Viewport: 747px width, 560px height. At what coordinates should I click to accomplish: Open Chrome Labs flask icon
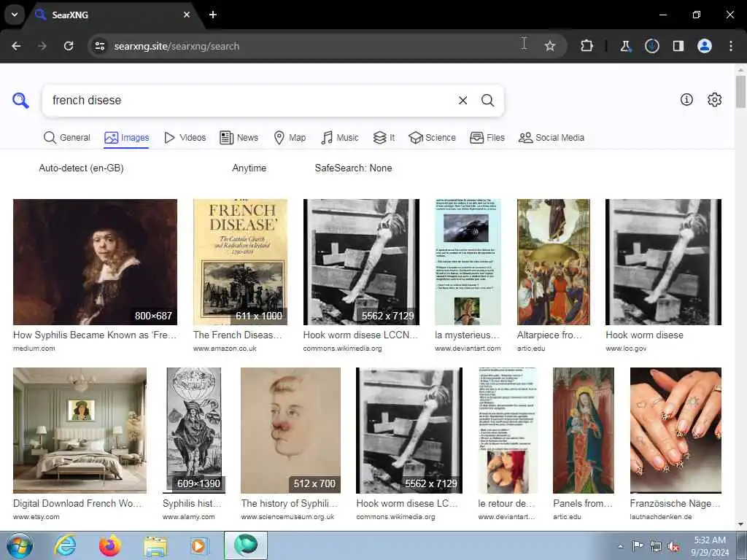(x=625, y=46)
